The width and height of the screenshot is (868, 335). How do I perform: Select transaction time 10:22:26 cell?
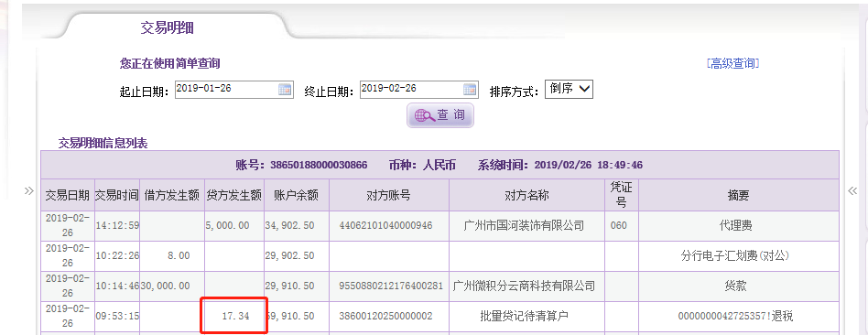(117, 255)
